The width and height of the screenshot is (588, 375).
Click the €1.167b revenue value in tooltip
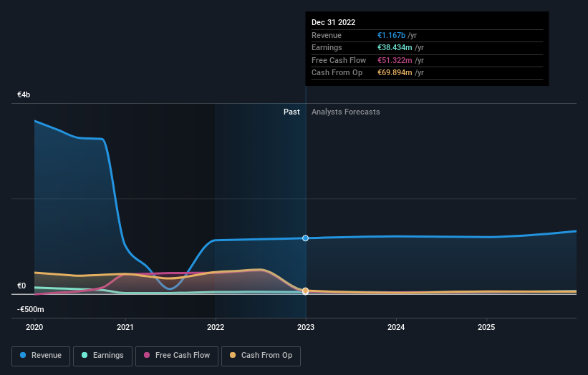pyautogui.click(x=391, y=35)
